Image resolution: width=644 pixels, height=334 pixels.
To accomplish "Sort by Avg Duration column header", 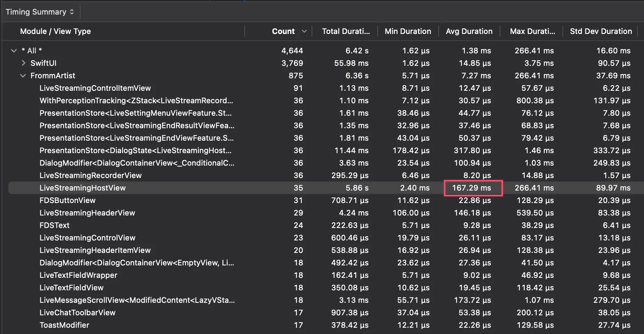I will [x=469, y=31].
